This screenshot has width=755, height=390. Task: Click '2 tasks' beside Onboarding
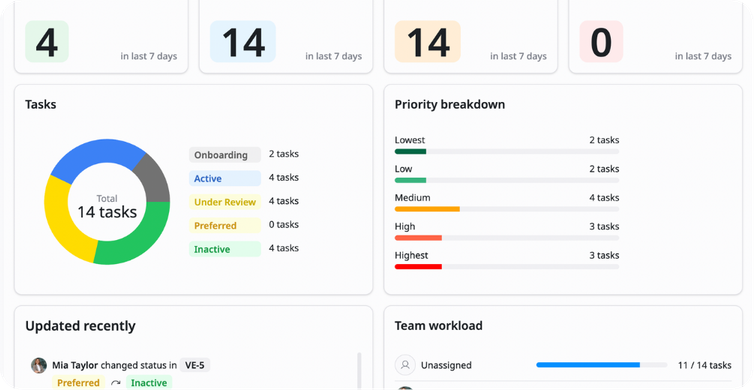coord(284,154)
